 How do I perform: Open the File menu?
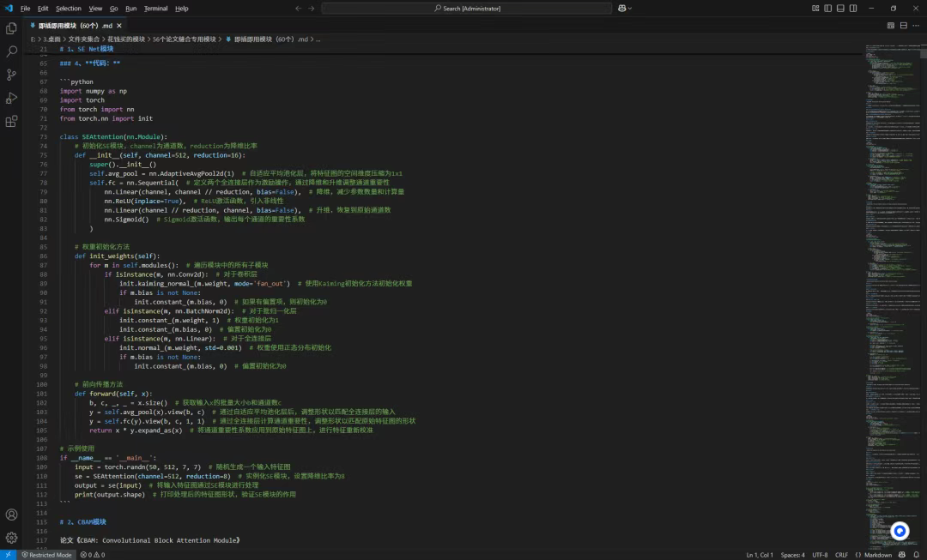[26, 9]
